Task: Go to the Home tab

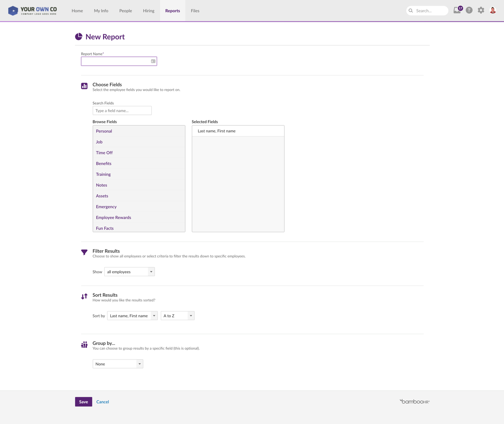Action: pyautogui.click(x=77, y=11)
